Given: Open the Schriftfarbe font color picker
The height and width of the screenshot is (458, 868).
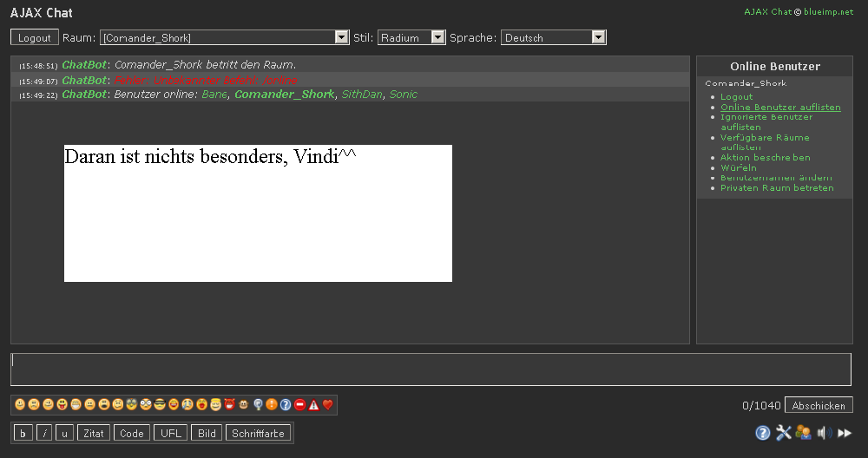Looking at the screenshot, I should [x=258, y=433].
